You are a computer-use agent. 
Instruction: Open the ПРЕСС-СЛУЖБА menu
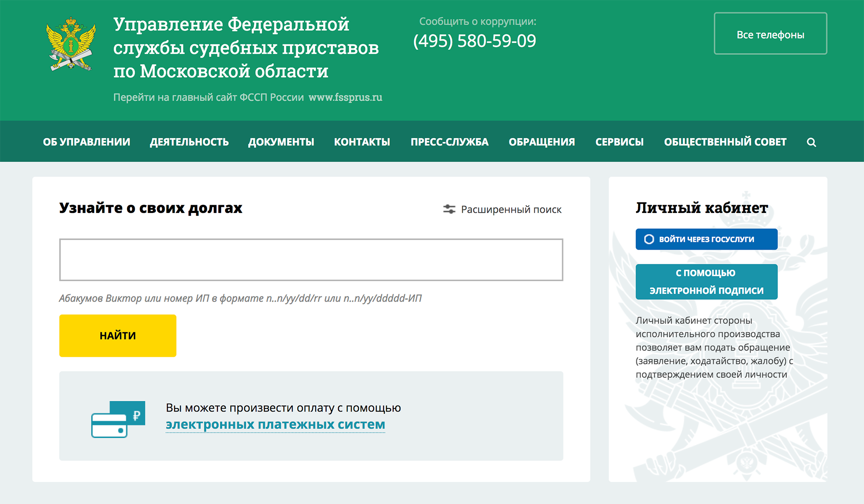click(450, 142)
